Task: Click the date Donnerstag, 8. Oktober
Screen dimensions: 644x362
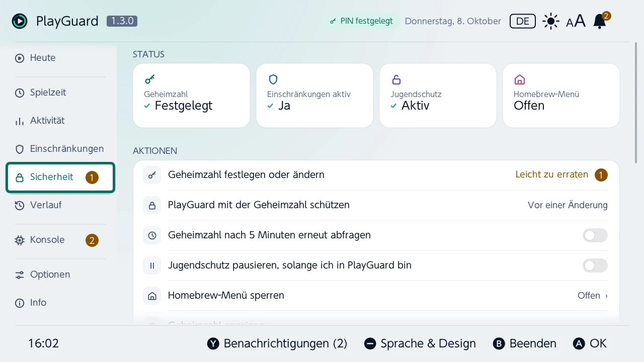Action: [x=453, y=21]
